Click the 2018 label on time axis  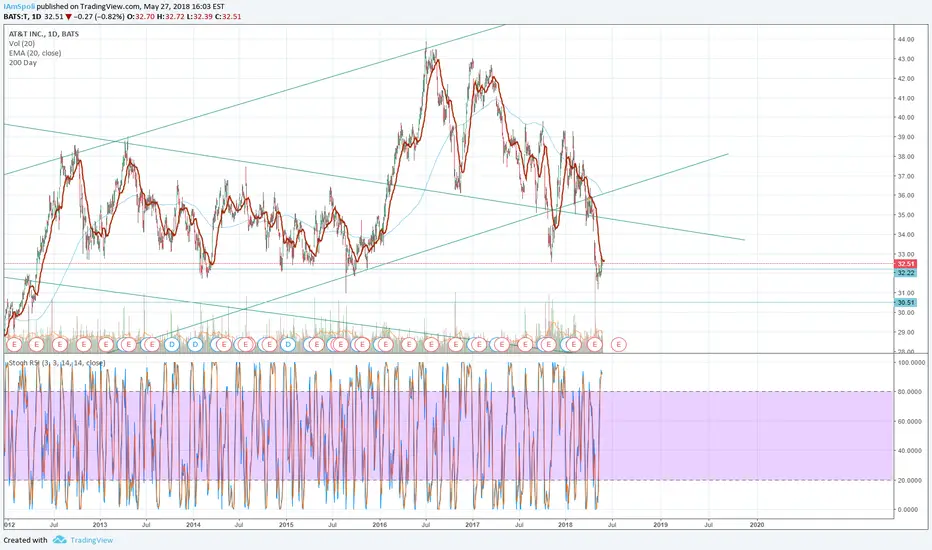click(565, 524)
